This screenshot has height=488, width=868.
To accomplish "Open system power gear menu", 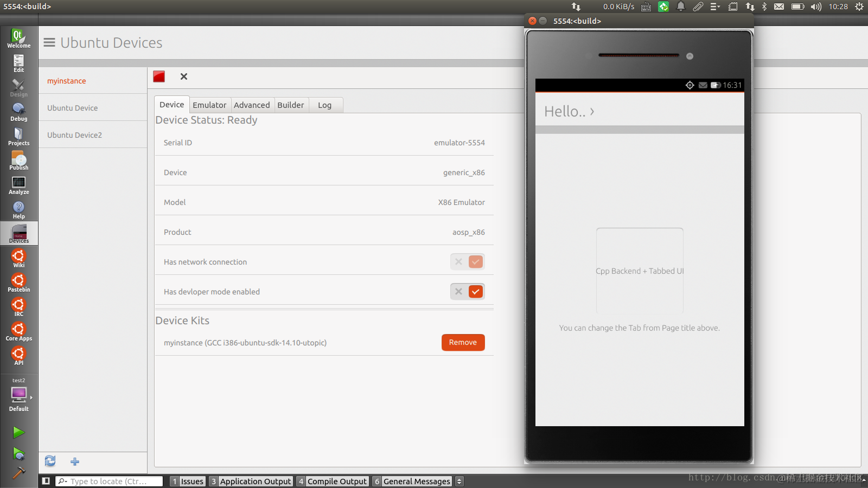I will coord(859,7).
